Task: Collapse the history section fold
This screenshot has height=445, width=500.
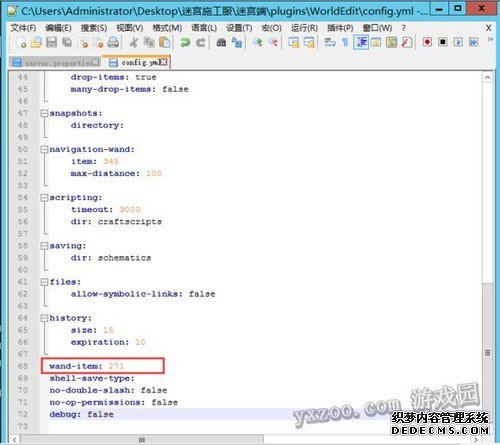Action: pyautogui.click(x=44, y=318)
